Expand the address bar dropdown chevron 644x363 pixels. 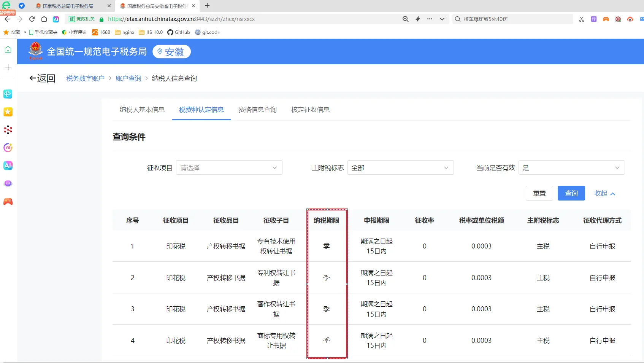point(442,19)
